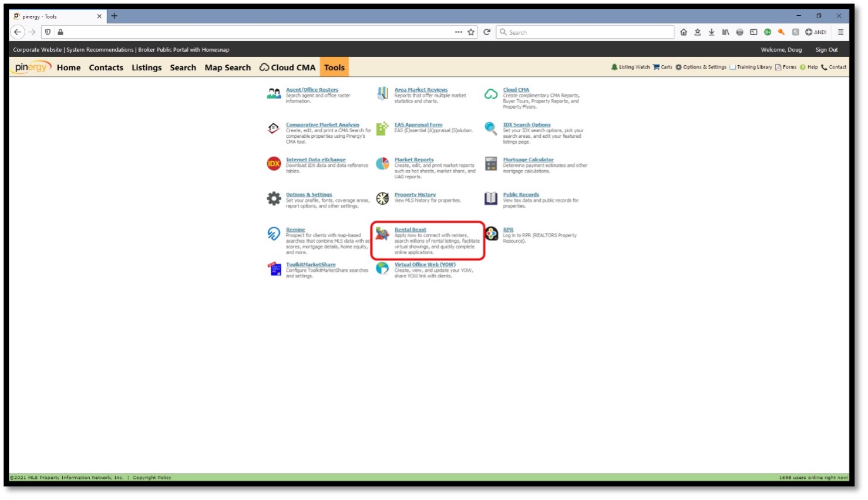Click the Mortgage Calculator icon
This screenshot has width=868, height=500.
click(x=491, y=163)
